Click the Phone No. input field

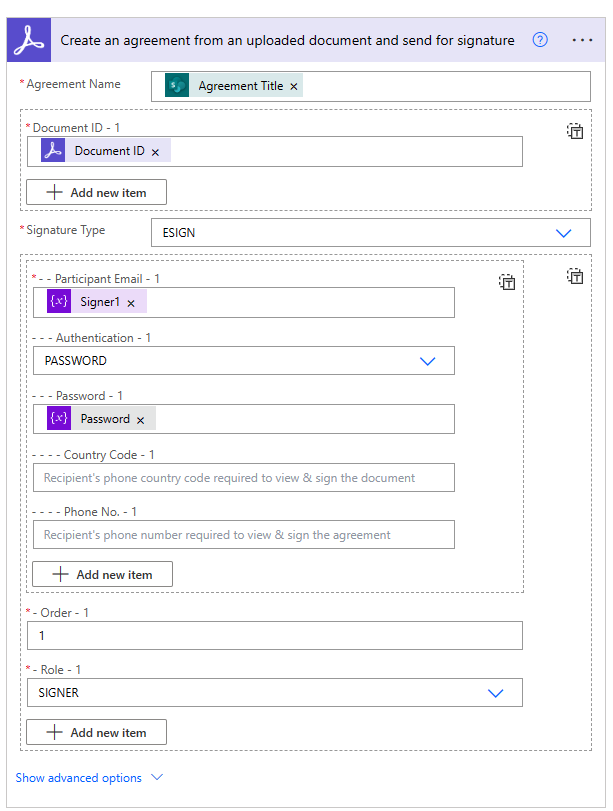click(x=244, y=534)
